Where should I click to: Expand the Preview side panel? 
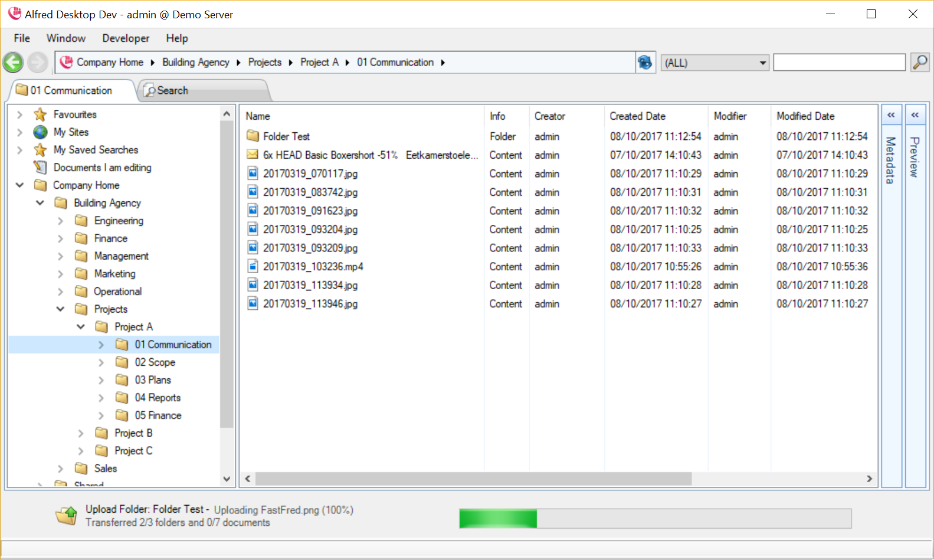915,115
